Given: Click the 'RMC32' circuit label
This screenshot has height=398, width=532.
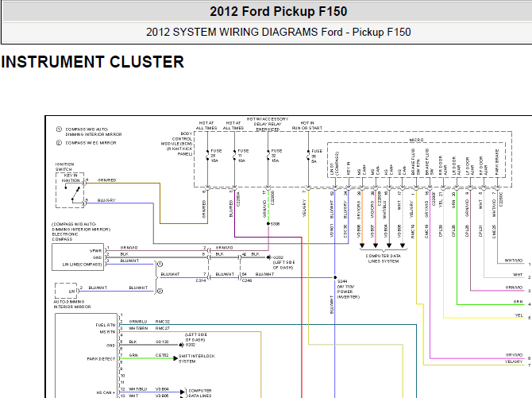Looking at the screenshot, I should coord(163,322).
